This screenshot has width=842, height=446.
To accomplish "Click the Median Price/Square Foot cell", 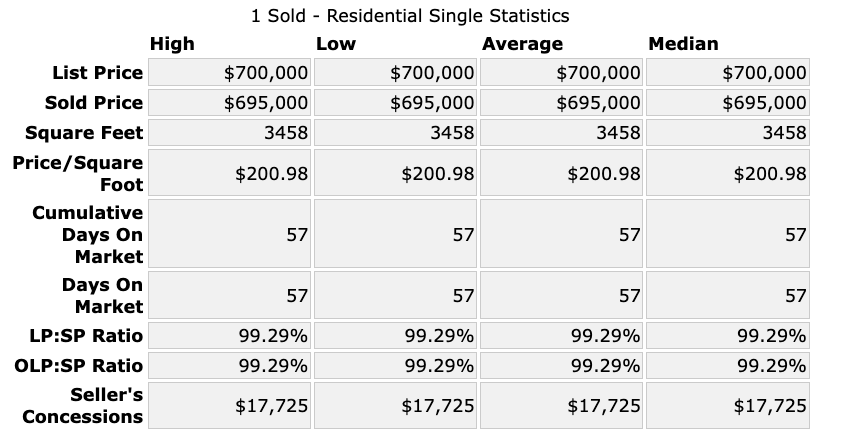I will [729, 174].
